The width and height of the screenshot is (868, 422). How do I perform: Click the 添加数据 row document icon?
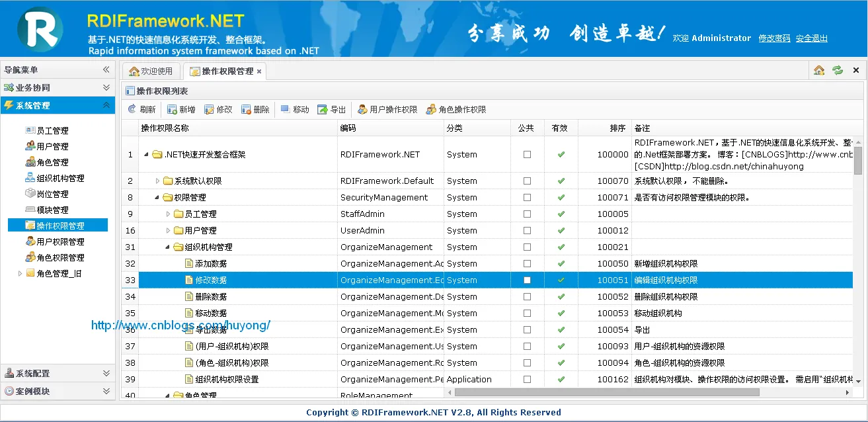tap(189, 263)
